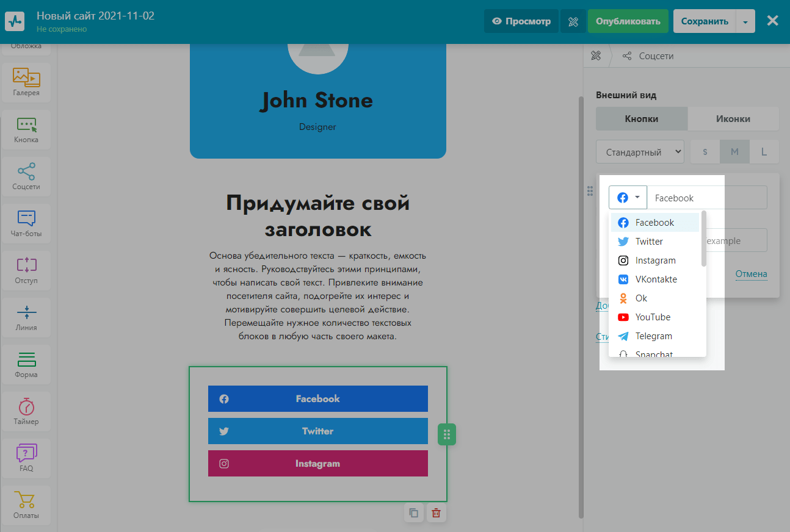Add a Чат-боты block
The width and height of the screenshot is (790, 532).
click(26, 223)
